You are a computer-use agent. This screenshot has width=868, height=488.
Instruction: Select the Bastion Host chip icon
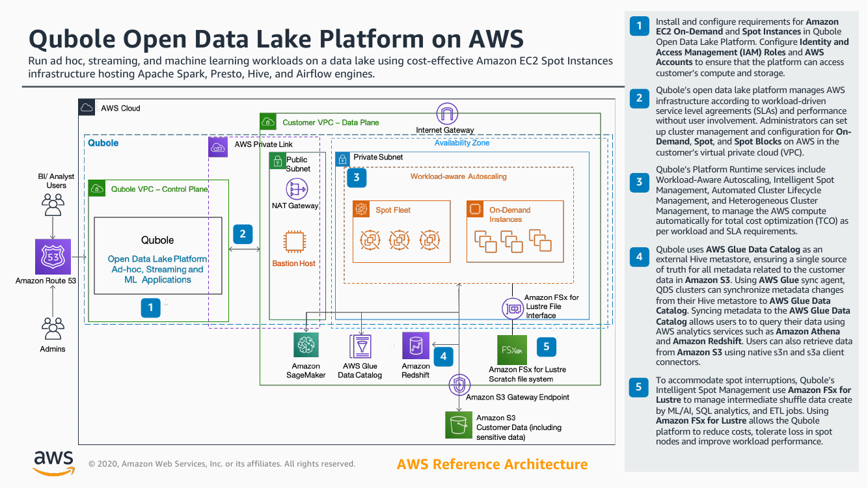click(x=295, y=242)
